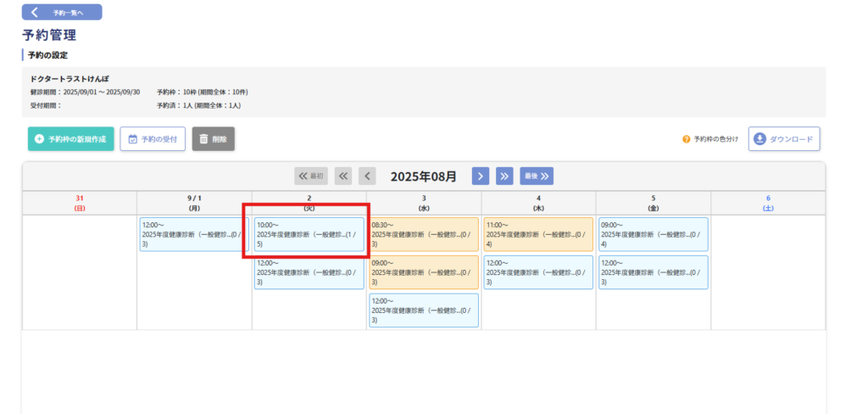The width and height of the screenshot is (868, 414).
Task: Click the plus icon for 予約枠の新規作成
Action: 40,139
